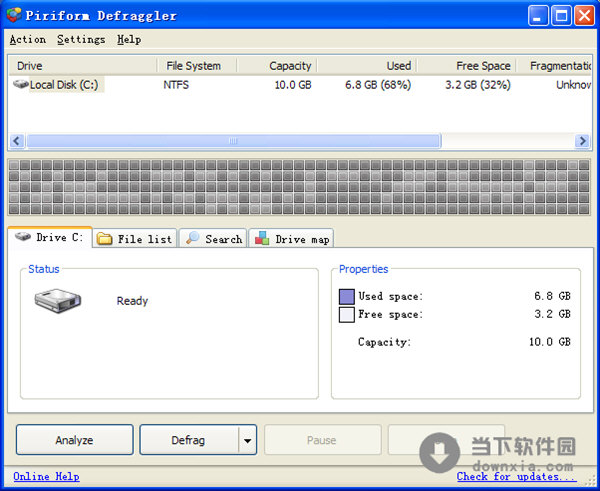Image resolution: width=600 pixels, height=491 pixels.
Task: Sort by the Fragmentation column header
Action: tap(554, 66)
